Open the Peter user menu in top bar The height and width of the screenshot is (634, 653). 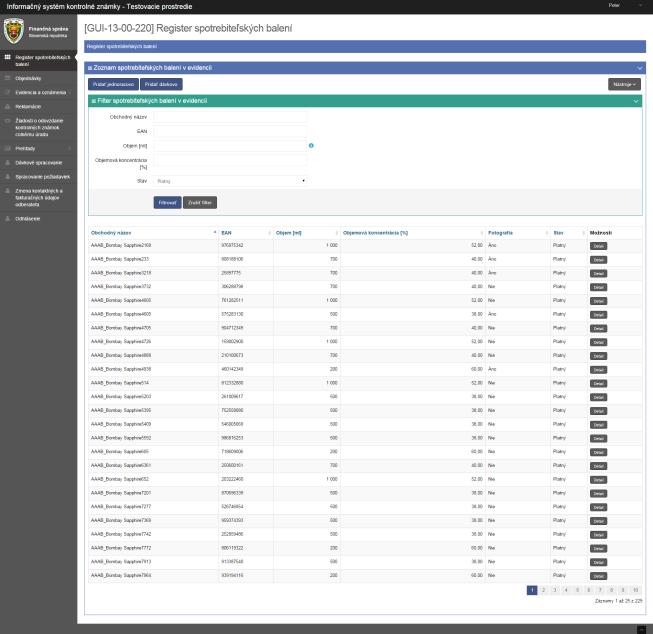coord(625,5)
